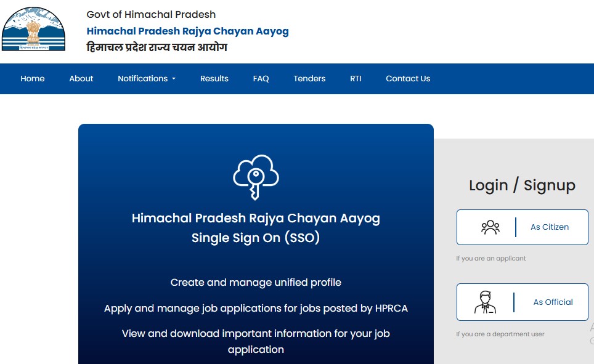594x364 pixels.
Task: Click the Login / Signup heading
Action: pos(522,185)
